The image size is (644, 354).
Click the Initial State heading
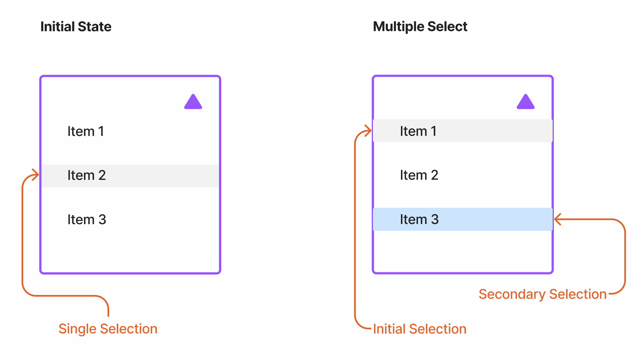pos(76,27)
